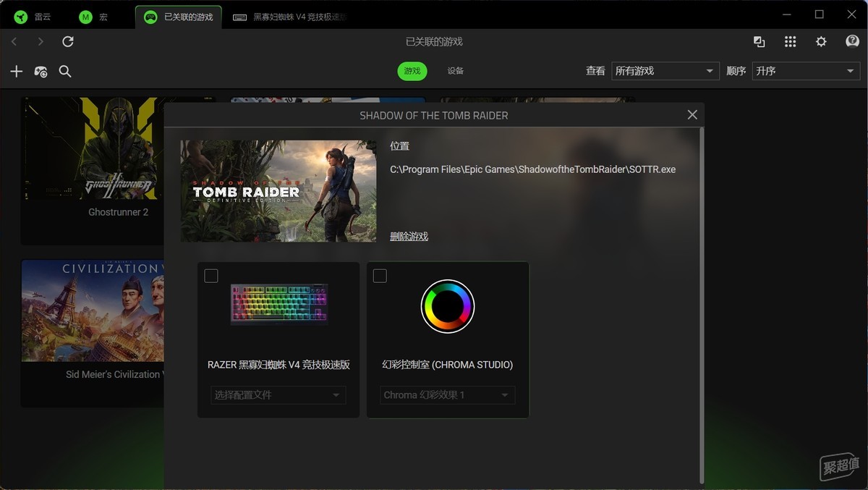Open the 选择配置文件 dropdown

pos(278,395)
